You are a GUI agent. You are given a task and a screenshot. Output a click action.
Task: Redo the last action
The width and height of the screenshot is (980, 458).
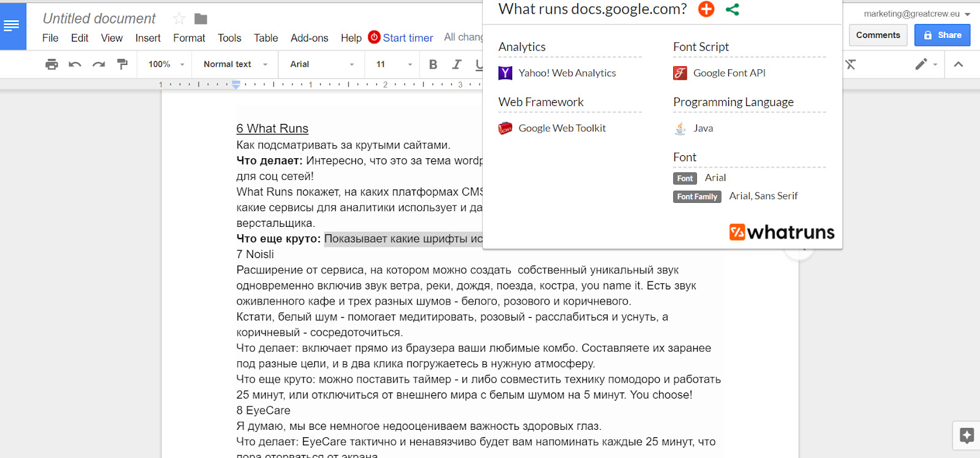[98, 64]
